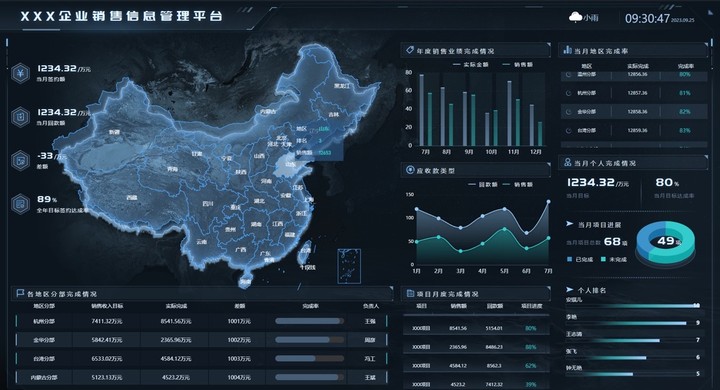Click the arrow icon beside 当月项目进展
The height and width of the screenshot is (390, 720).
tap(569, 224)
